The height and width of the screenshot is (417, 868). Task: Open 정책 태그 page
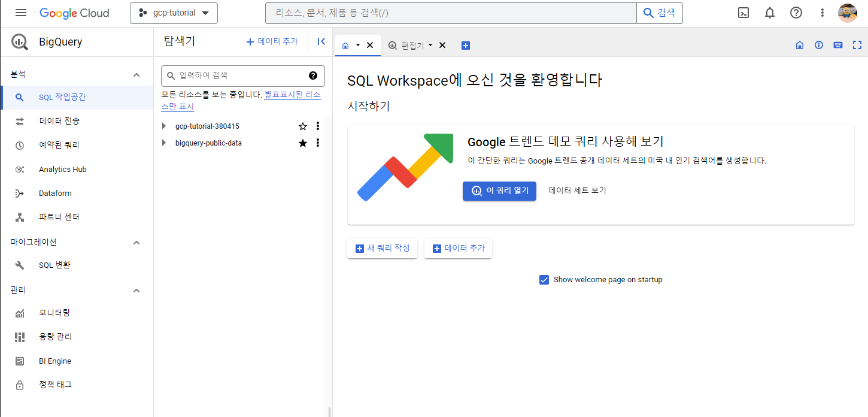point(77,385)
